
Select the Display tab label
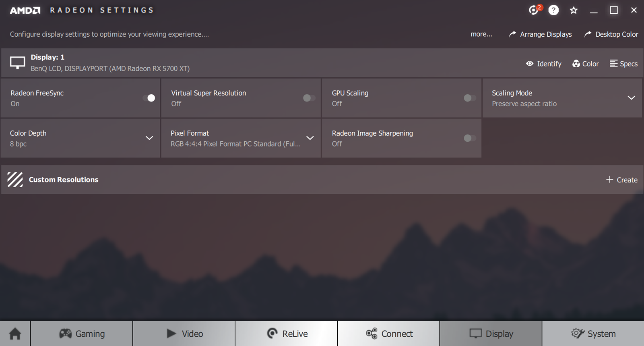499,334
